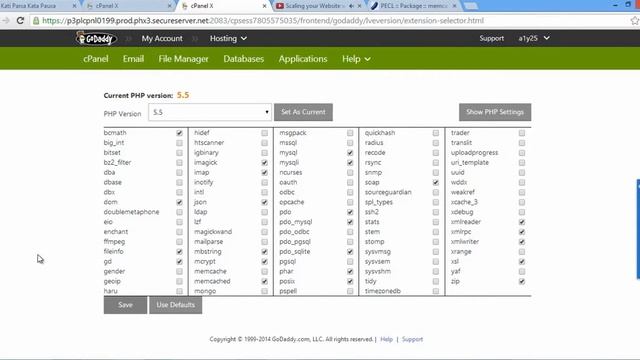Viewport: 640px width, 360px height.
Task: Bookmark the page with the star icon
Action: (635, 20)
